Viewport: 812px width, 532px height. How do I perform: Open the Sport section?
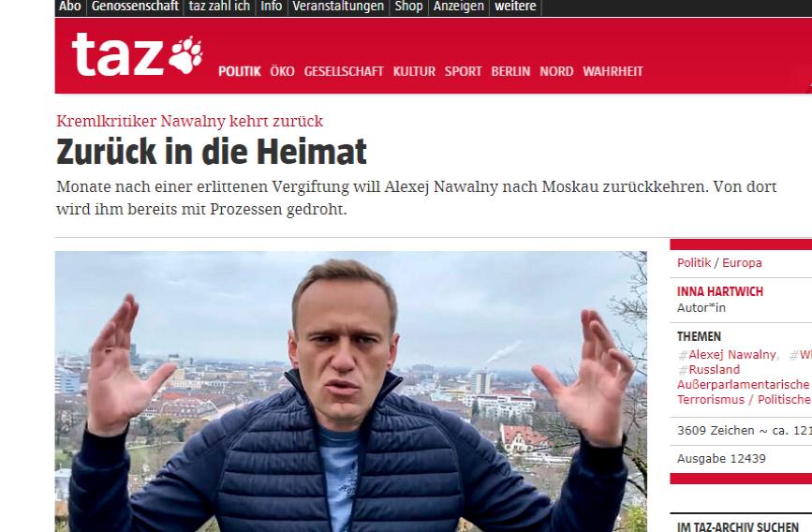click(x=463, y=71)
